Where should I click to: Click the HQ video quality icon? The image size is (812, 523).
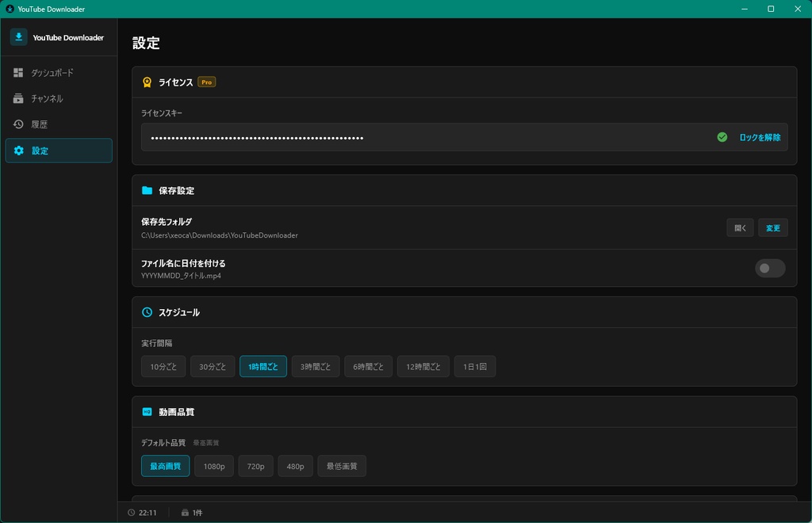147,412
